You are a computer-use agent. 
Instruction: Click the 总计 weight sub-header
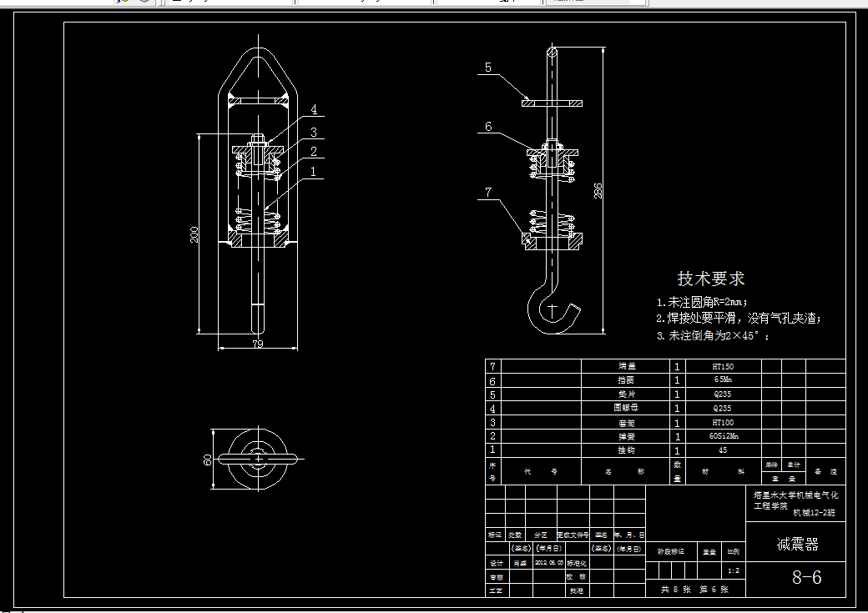(793, 465)
